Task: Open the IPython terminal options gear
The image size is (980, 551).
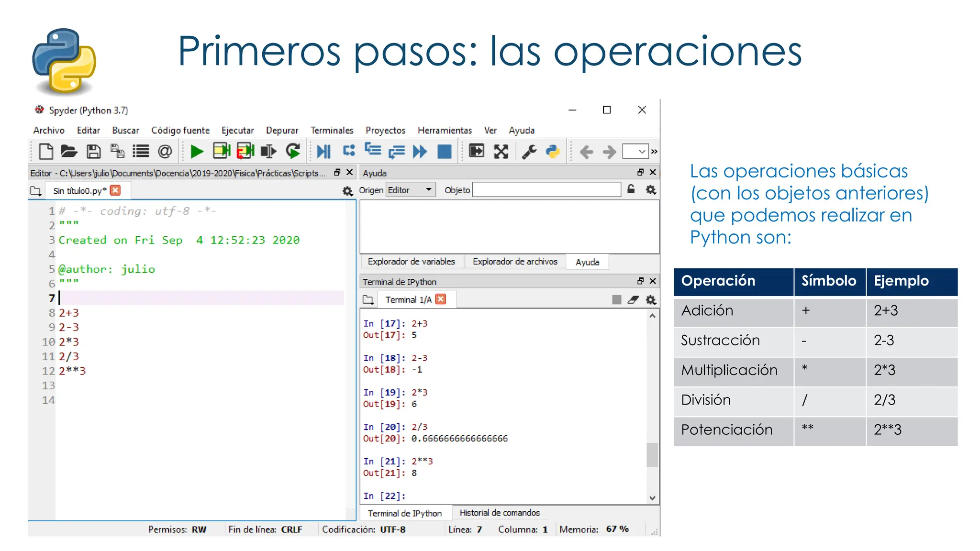Action: 651,300
